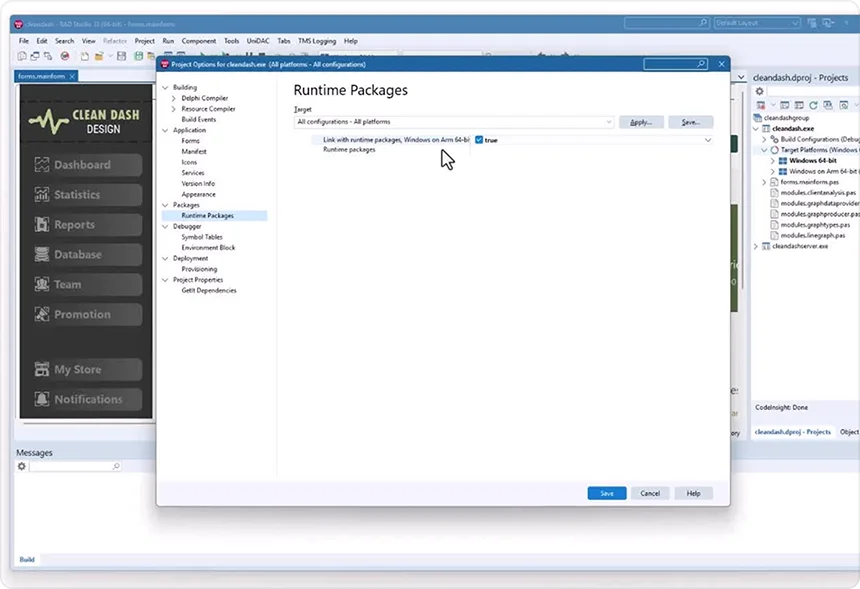Click the Notifications bell icon in the form
This screenshot has height=589, width=860.
click(x=42, y=399)
